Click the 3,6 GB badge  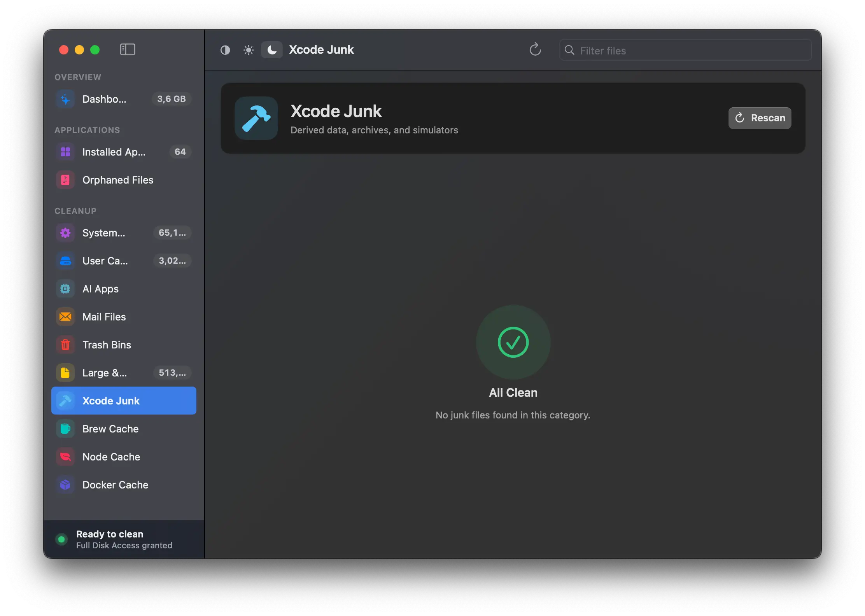pos(172,99)
